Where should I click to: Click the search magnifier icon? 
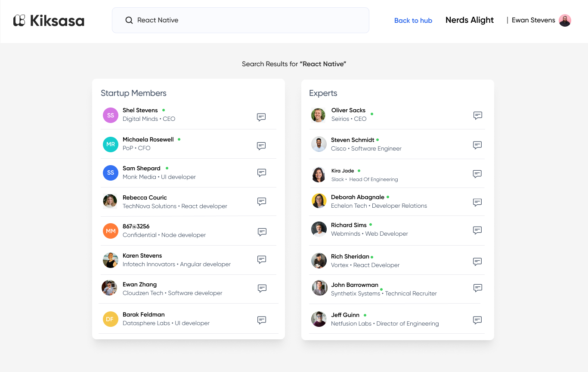pyautogui.click(x=129, y=20)
